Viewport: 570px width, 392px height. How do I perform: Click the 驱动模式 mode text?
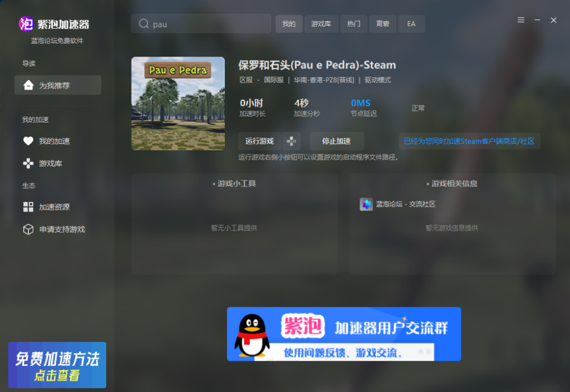click(378, 80)
